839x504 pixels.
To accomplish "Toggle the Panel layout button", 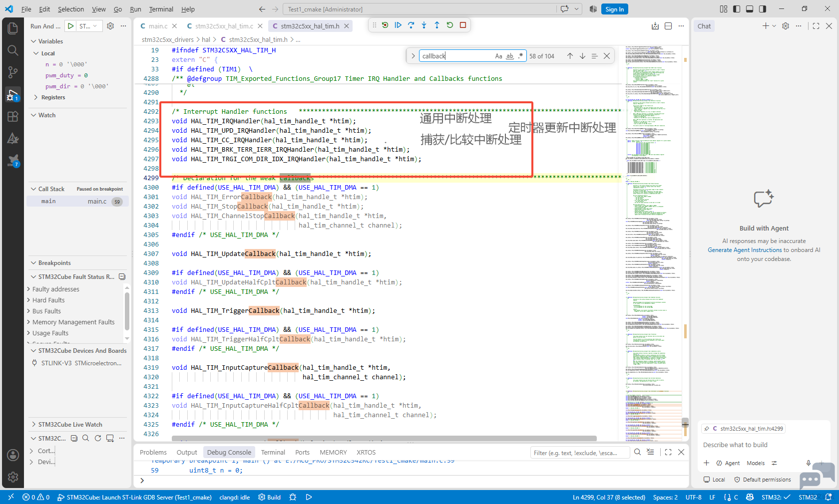I will (750, 9).
